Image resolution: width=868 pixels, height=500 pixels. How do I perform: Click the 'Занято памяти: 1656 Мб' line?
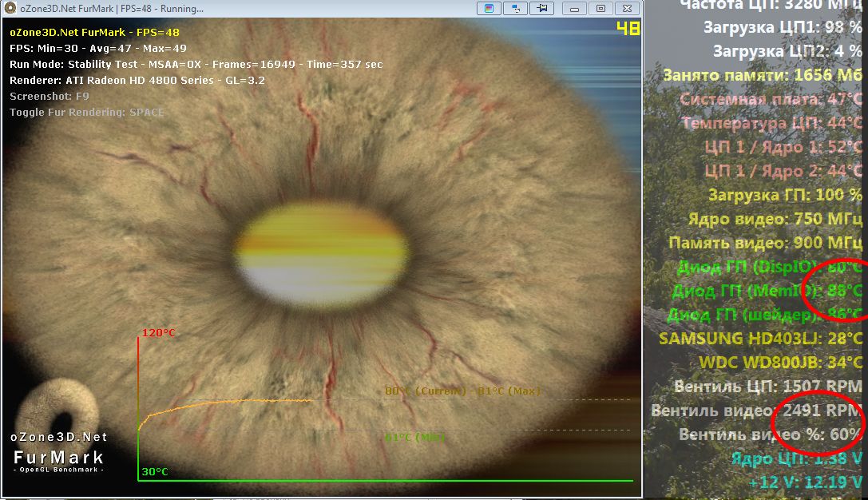pyautogui.click(x=763, y=75)
